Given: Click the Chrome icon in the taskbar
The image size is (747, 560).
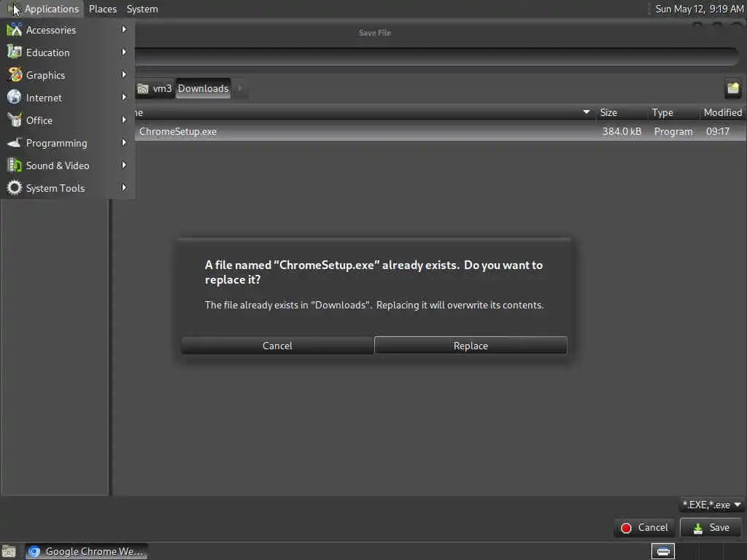Looking at the screenshot, I should [34, 551].
